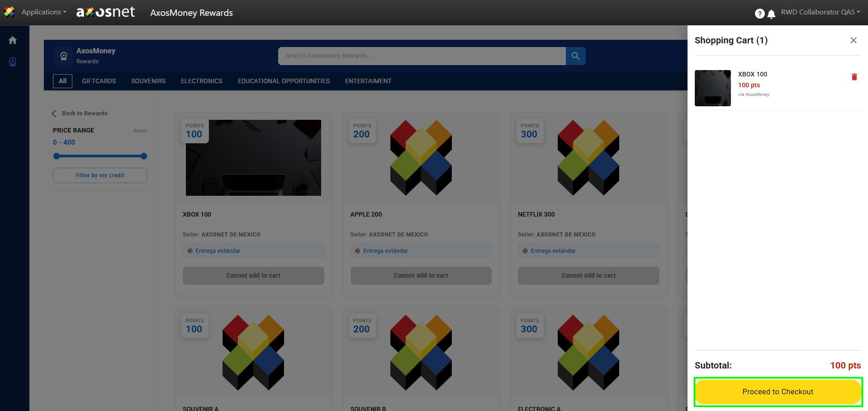
Task: Click the home icon in left sidebar
Action: coord(13,40)
